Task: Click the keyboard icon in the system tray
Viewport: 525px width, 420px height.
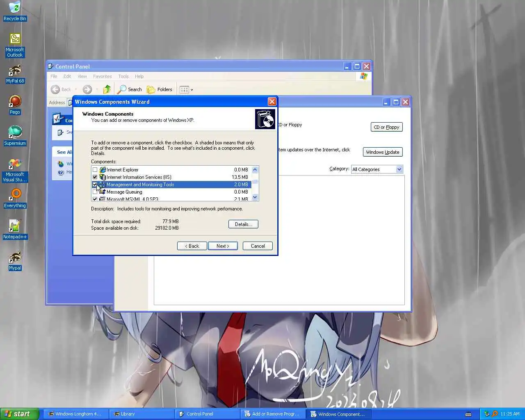Action: 468,414
